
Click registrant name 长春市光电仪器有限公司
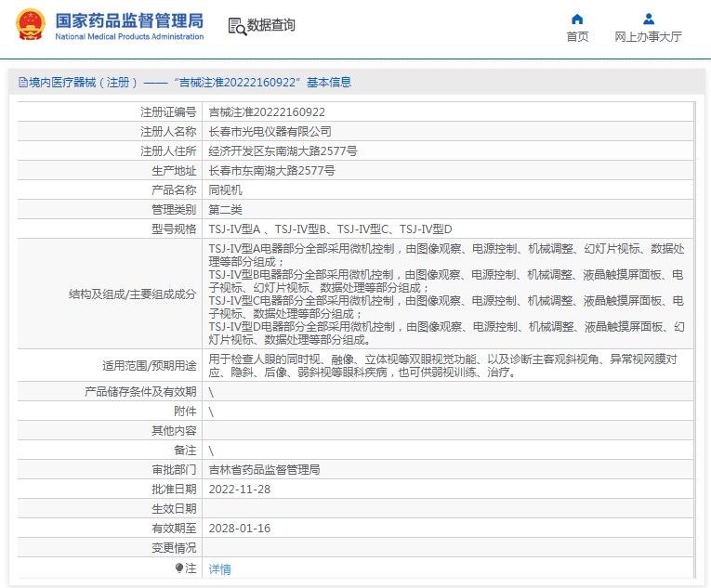(270, 131)
